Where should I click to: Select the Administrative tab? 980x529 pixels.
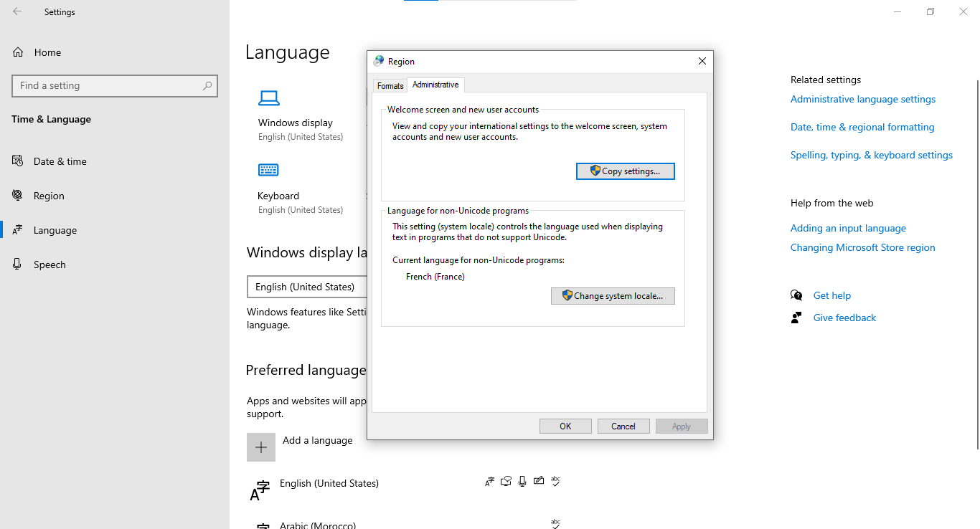435,85
